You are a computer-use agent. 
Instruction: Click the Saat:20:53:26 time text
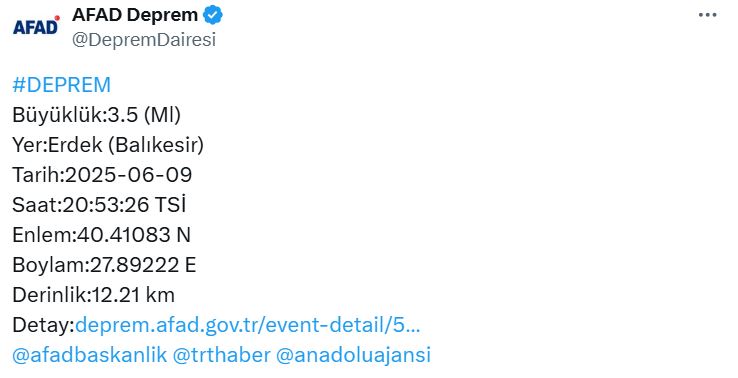[x=81, y=205]
